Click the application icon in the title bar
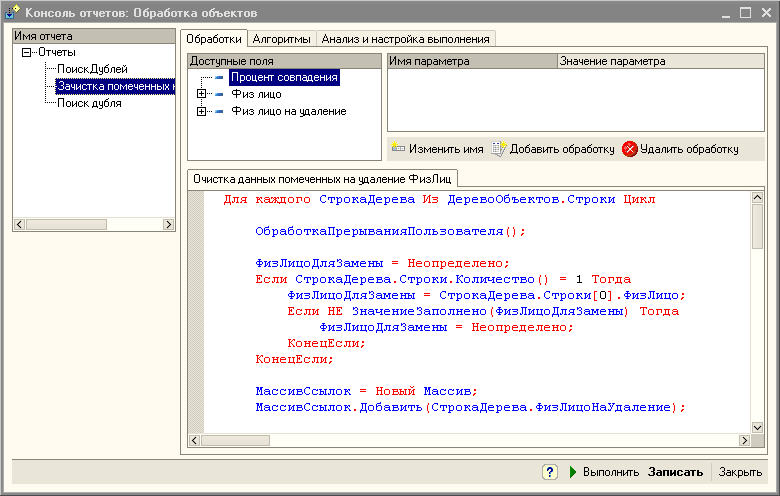The width and height of the screenshot is (780, 496). coord(12,12)
